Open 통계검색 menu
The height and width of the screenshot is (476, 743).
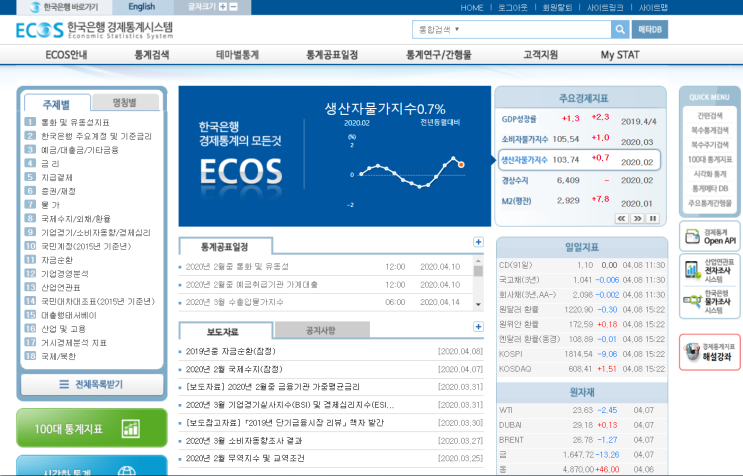(x=152, y=55)
